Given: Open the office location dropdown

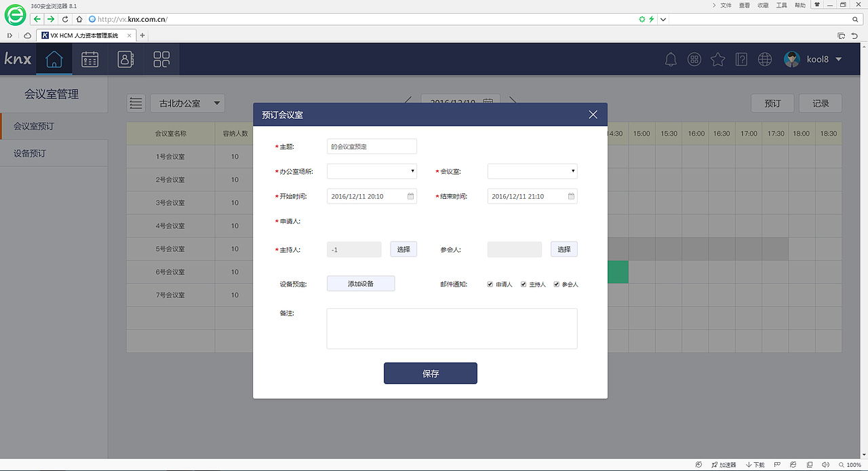Looking at the screenshot, I should (372, 171).
